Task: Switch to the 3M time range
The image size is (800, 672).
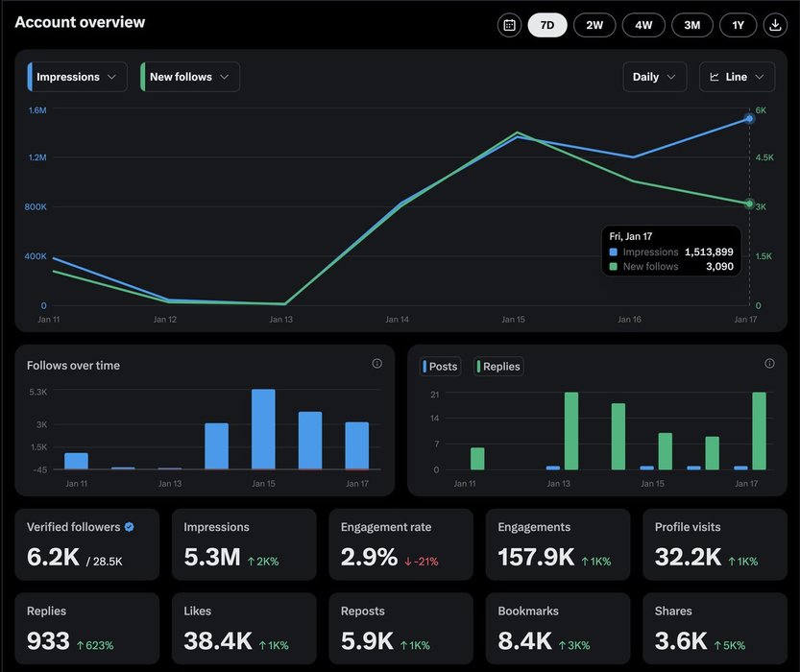Action: pos(691,25)
